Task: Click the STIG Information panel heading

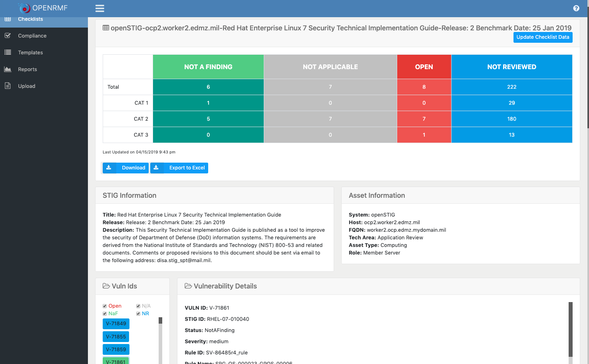Action: pos(129,195)
